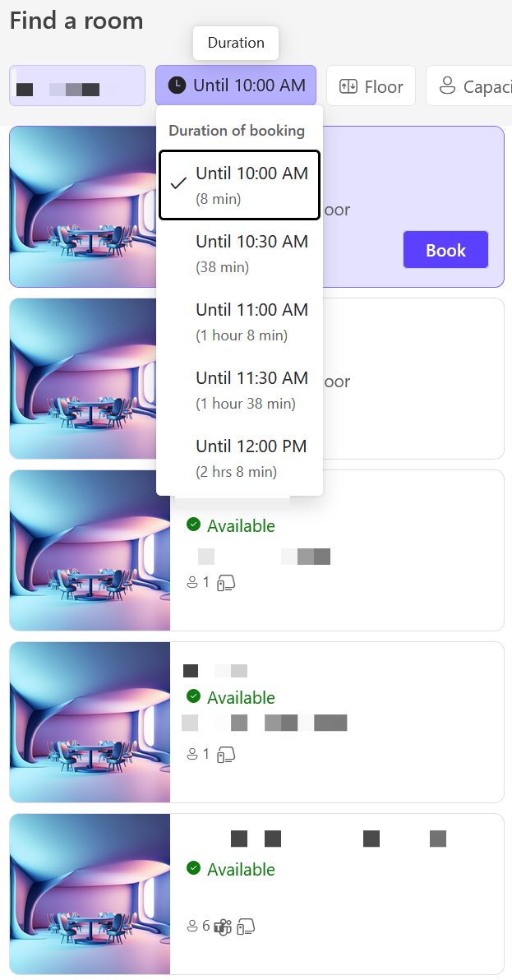
Task: Open the first blurred filter box
Action: coord(77,86)
